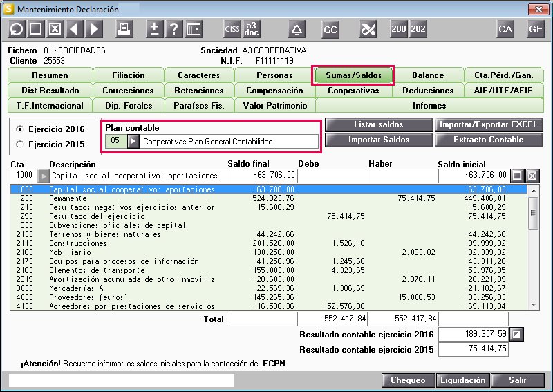Click the Debe input field
This screenshot has width=553, height=392.
click(x=332, y=176)
